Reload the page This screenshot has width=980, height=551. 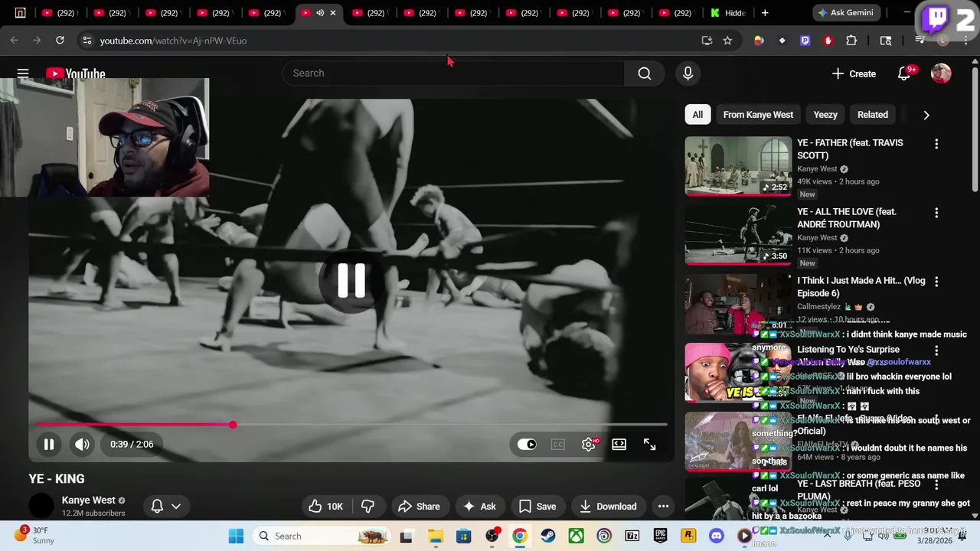tap(60, 41)
